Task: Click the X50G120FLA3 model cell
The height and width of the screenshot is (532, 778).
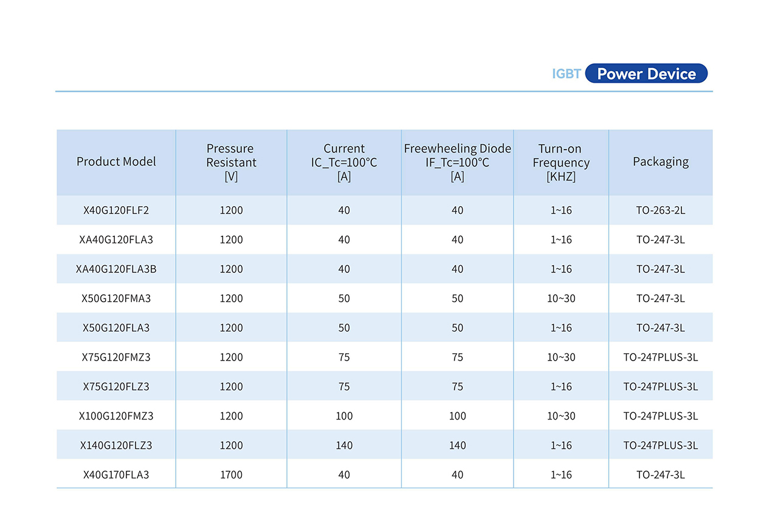Action: click(116, 328)
